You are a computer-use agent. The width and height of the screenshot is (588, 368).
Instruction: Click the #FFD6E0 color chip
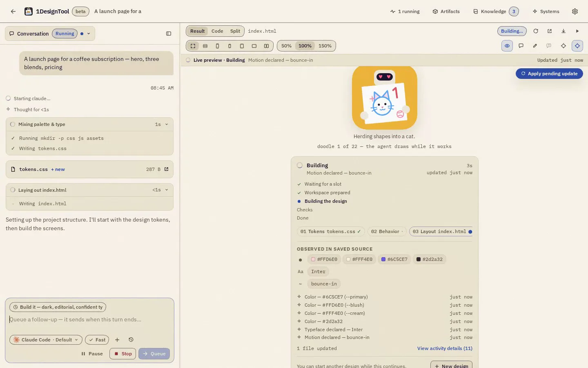324,259
